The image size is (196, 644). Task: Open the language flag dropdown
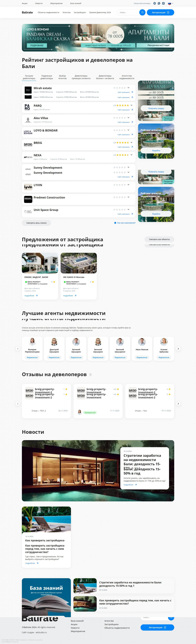click(x=171, y=3)
